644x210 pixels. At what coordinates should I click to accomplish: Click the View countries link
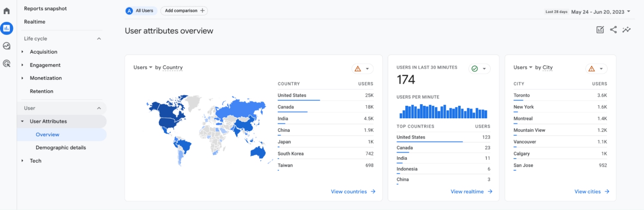coord(353,192)
